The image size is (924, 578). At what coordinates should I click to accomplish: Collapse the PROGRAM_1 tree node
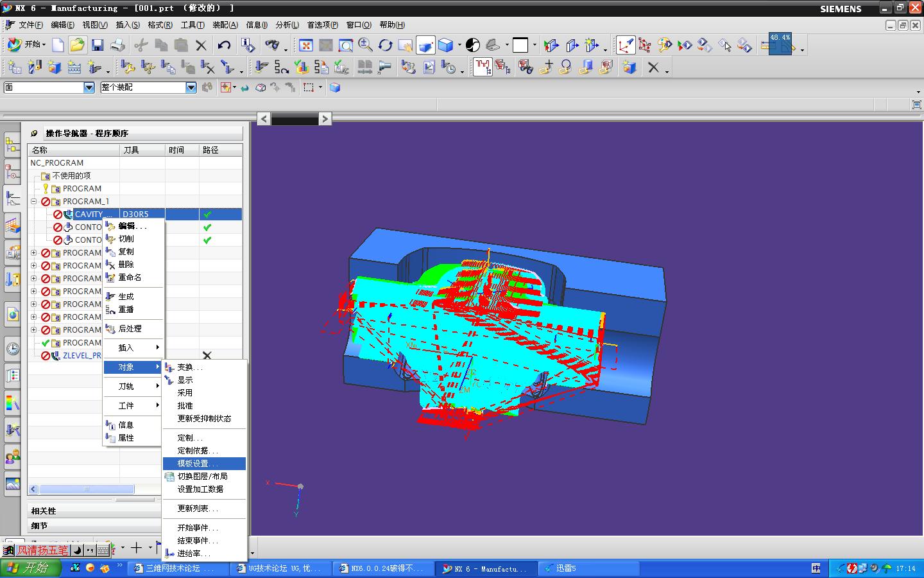[34, 201]
